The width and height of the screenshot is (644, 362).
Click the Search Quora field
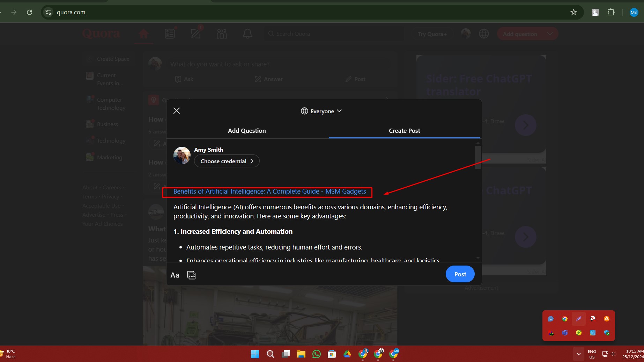(x=334, y=34)
